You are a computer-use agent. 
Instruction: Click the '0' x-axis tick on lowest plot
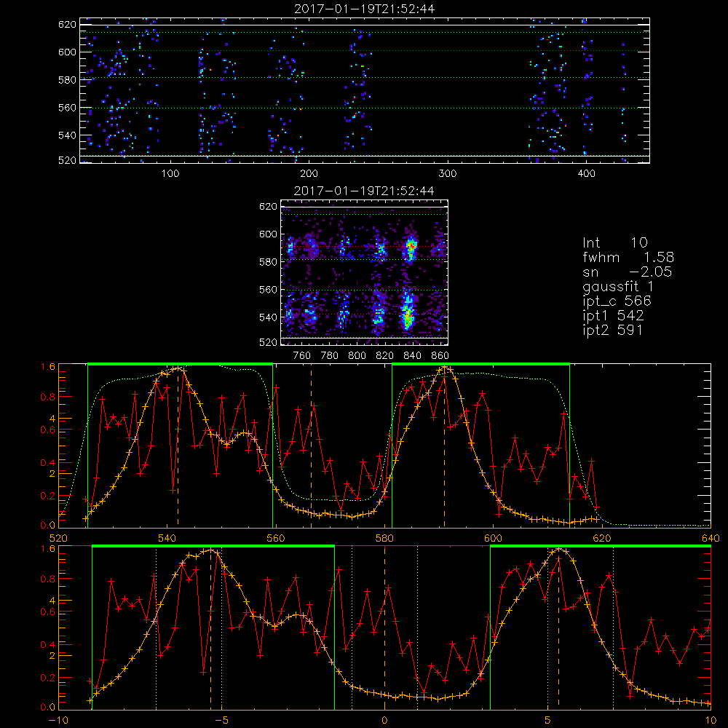pyautogui.click(x=384, y=720)
